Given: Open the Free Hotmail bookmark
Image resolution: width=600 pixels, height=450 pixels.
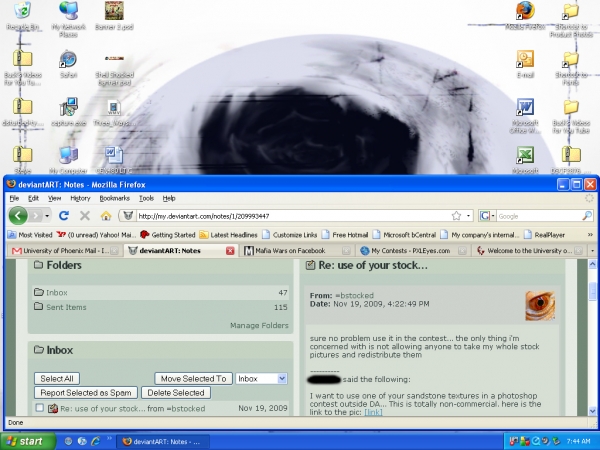Looking at the screenshot, I should [345, 235].
